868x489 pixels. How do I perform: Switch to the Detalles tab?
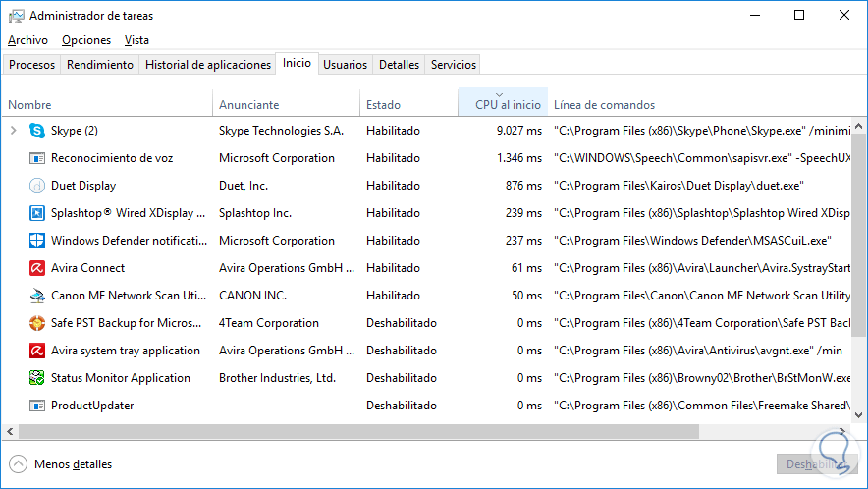click(399, 65)
